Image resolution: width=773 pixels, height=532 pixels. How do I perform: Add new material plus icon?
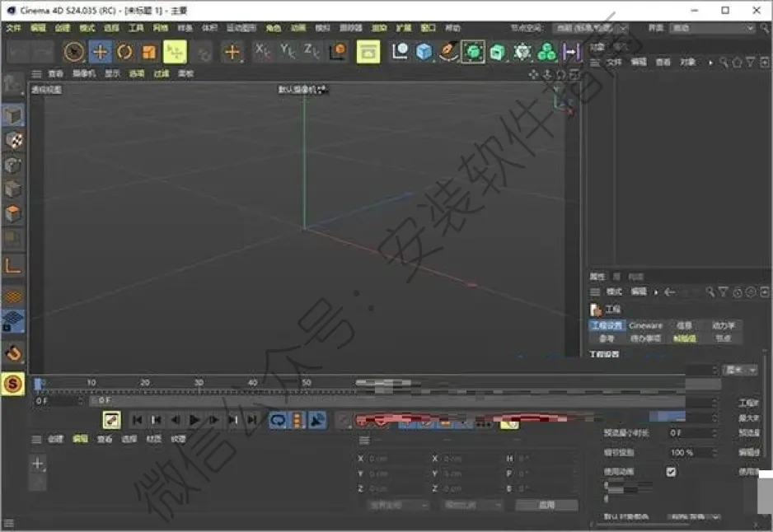(38, 463)
